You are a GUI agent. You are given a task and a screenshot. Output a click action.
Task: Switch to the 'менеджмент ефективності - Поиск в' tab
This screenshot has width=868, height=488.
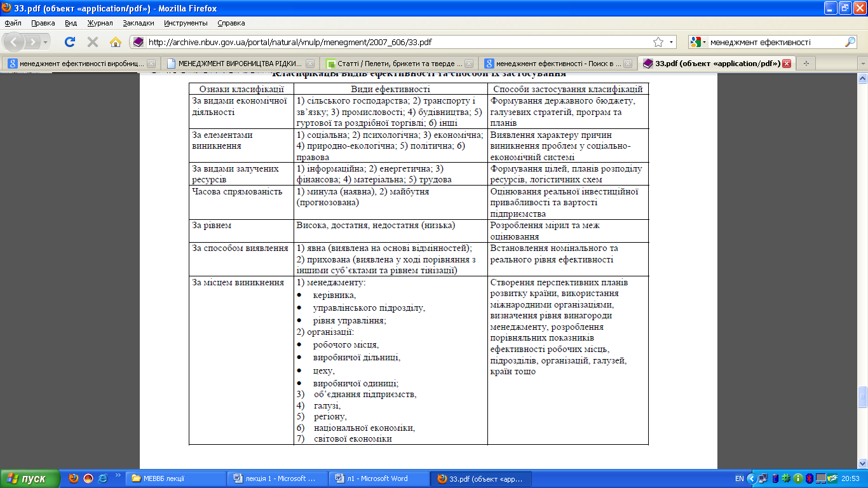(557, 64)
